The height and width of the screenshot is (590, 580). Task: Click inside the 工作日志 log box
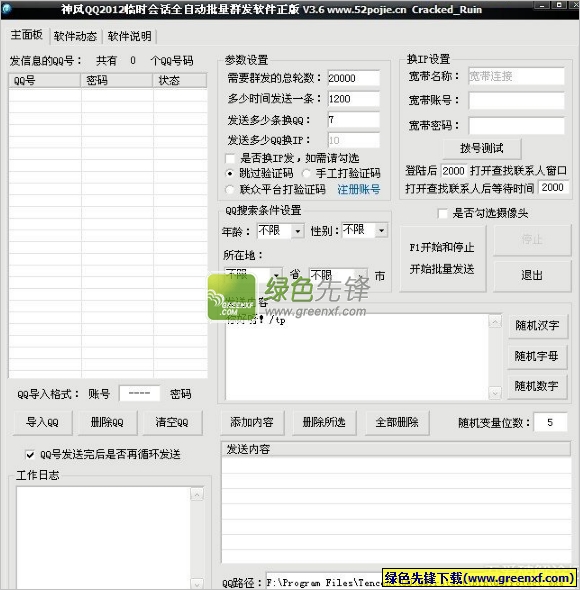(103, 537)
